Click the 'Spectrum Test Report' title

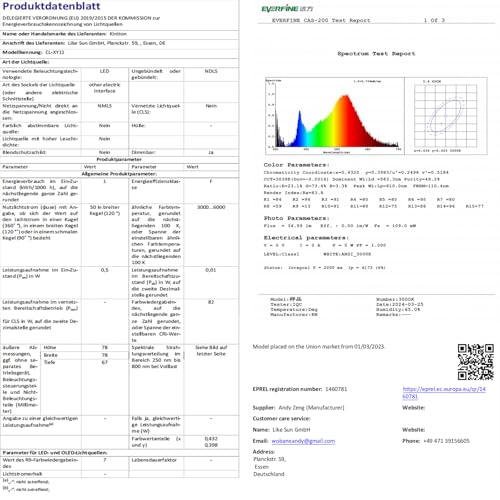pyautogui.click(x=376, y=54)
